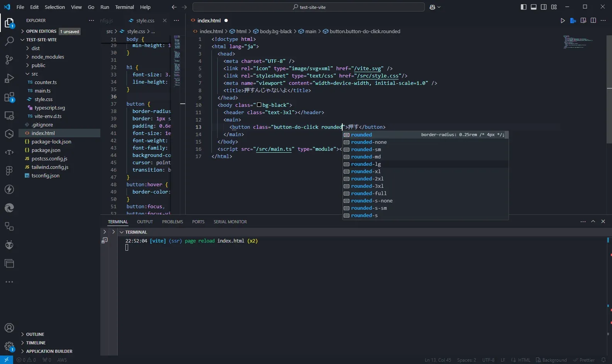612x364 pixels.
Task: Select rounded-full from the suggestion list
Action: tap(425, 193)
